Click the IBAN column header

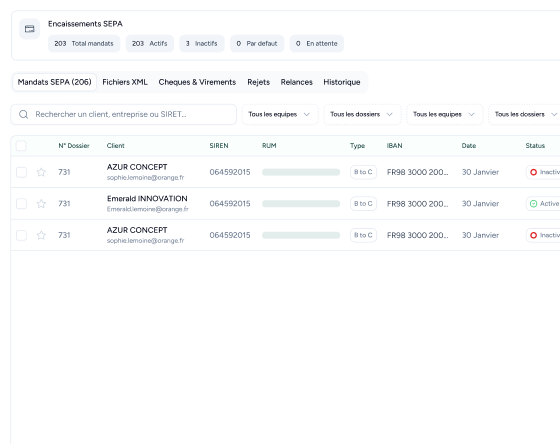395,146
